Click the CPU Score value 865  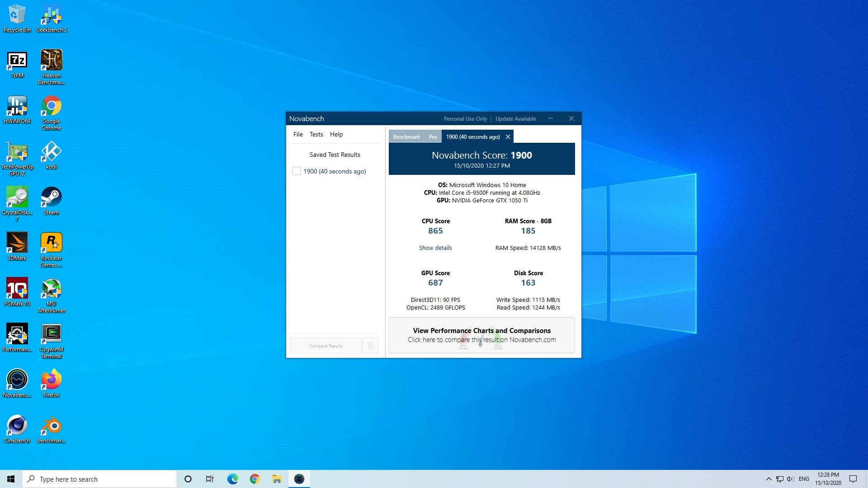click(x=435, y=230)
